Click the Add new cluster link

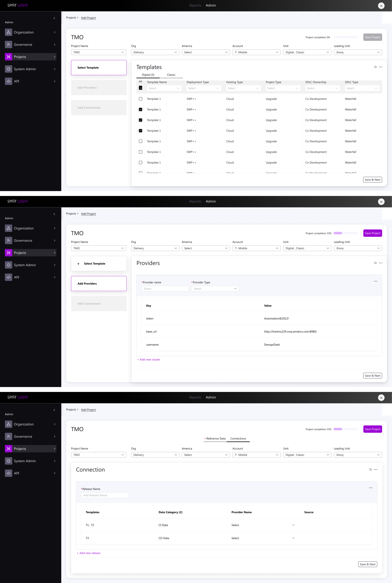[149, 360]
